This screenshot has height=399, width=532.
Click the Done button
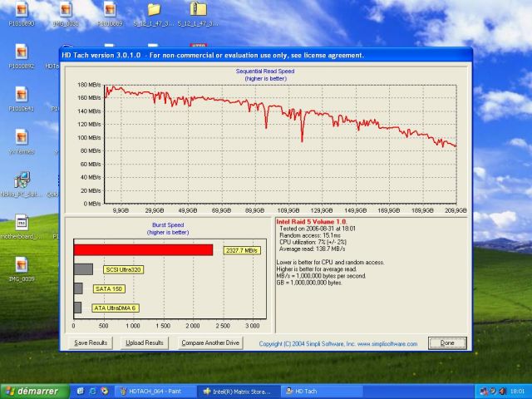pos(447,343)
